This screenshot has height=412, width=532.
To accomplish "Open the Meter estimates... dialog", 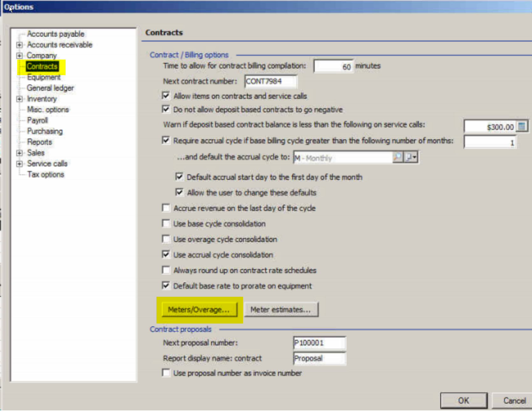I will coord(281,310).
